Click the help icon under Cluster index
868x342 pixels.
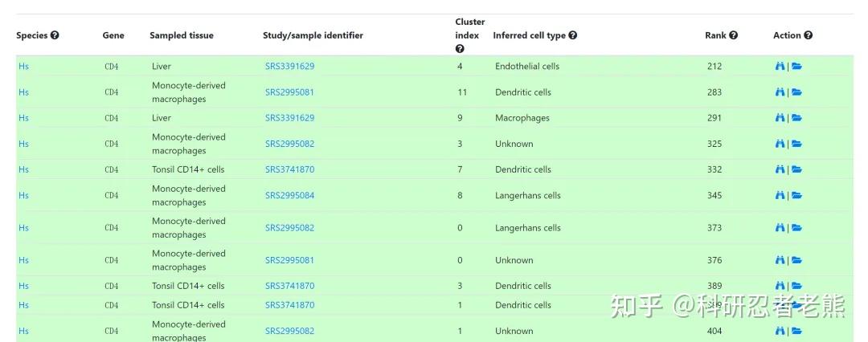460,49
